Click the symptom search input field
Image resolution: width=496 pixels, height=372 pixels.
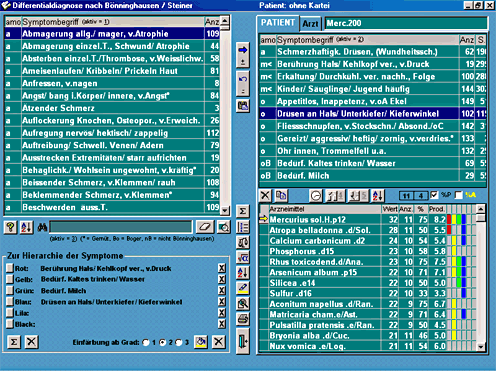point(121,227)
